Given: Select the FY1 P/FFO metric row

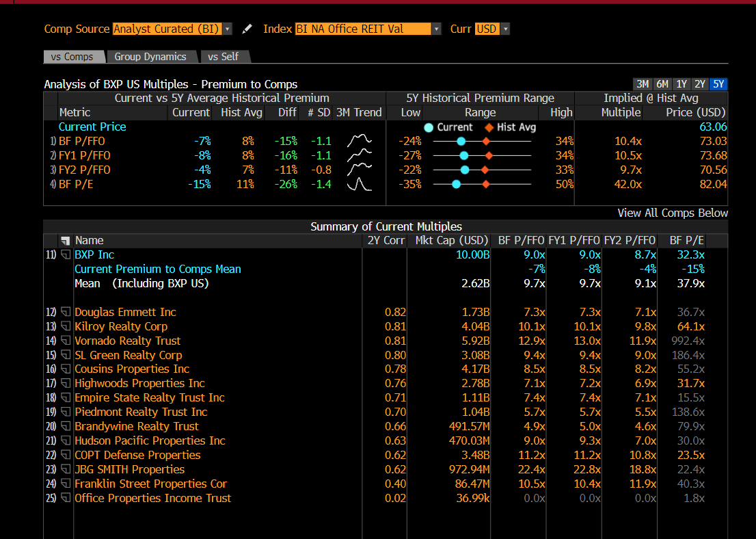Looking at the screenshot, I should (386, 155).
